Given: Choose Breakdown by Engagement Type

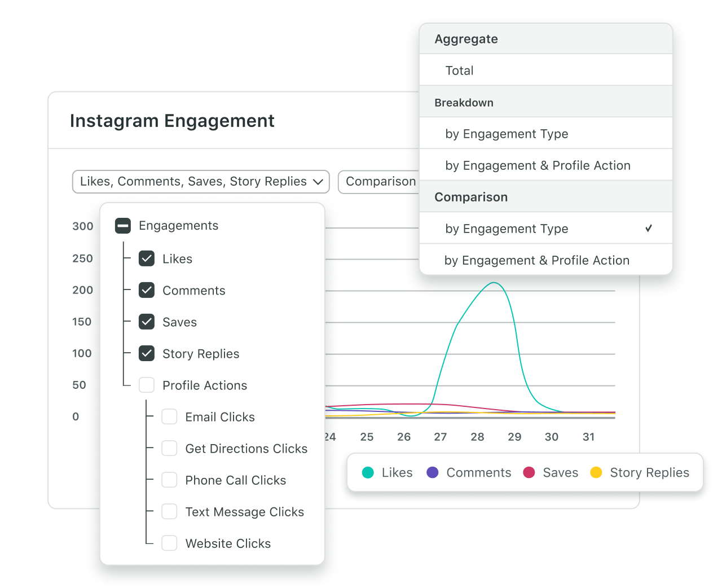Looking at the screenshot, I should coord(546,133).
